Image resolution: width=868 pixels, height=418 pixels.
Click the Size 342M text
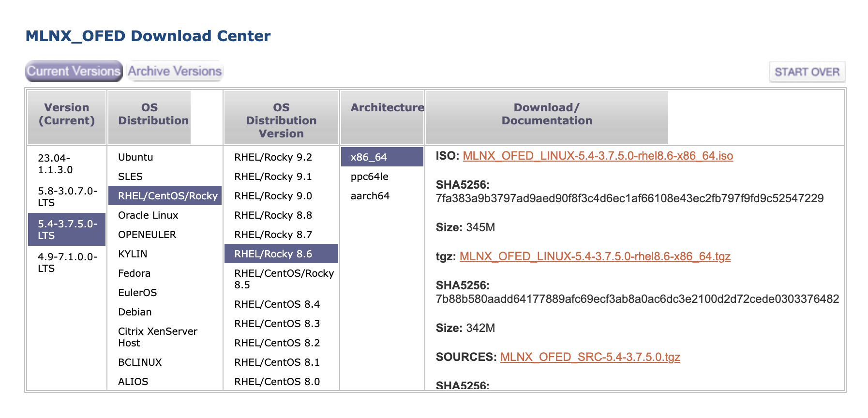click(465, 328)
